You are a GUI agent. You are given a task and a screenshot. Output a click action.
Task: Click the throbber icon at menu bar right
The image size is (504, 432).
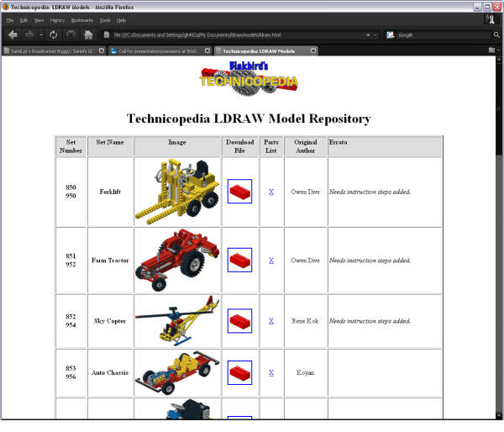[x=490, y=19]
